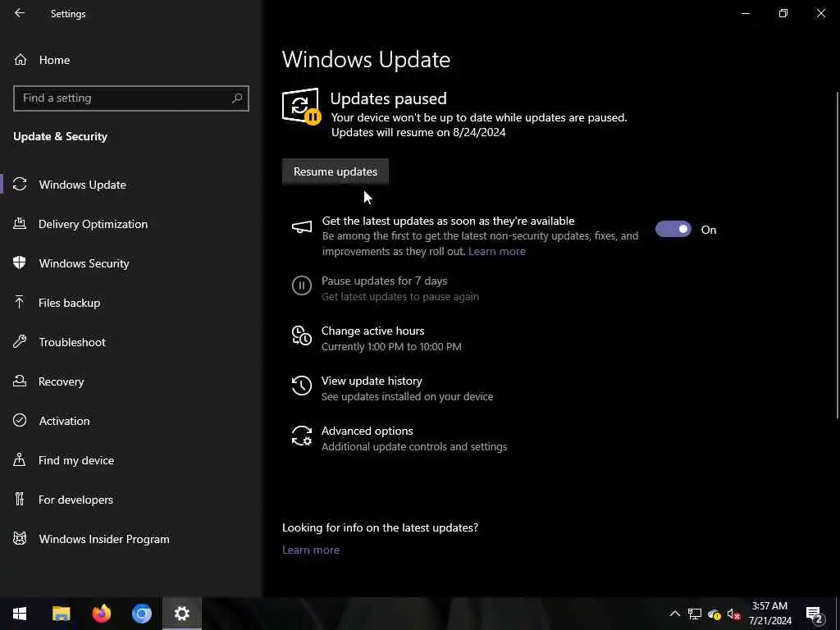Open Files backup settings

(131, 303)
